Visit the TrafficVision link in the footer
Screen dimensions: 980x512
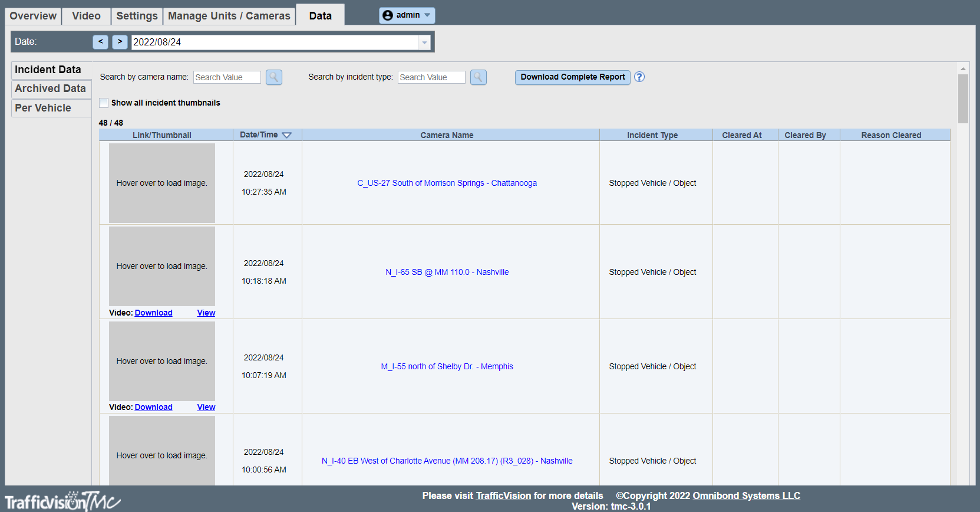(x=503, y=495)
